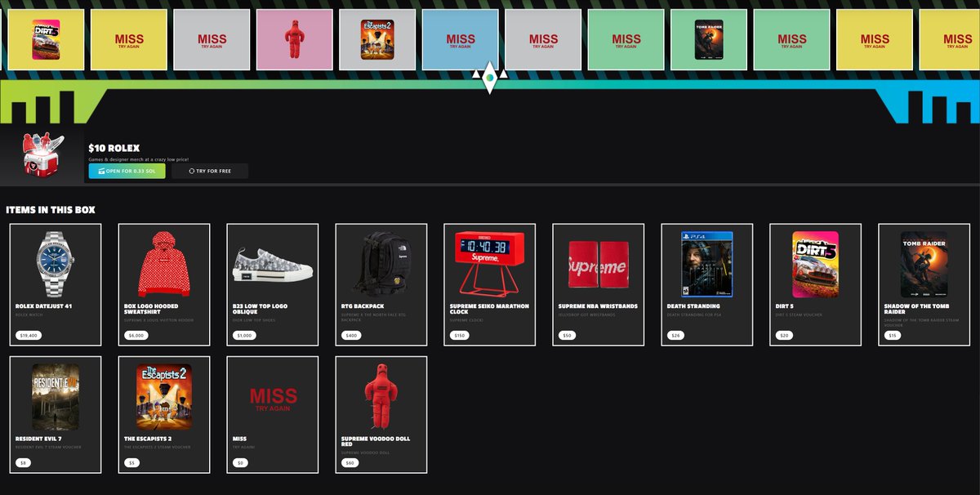Click the Dirt 5 tile in the spinner strip
This screenshot has height=495, width=980.
46,39
